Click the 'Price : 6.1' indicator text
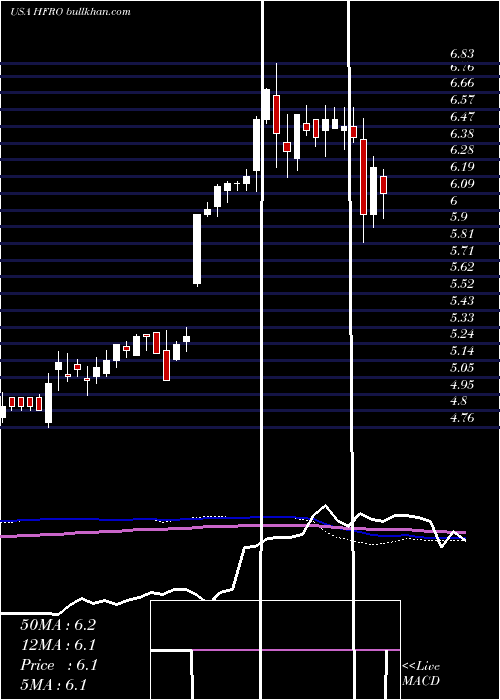The width and height of the screenshot is (500, 700). pos(59,665)
